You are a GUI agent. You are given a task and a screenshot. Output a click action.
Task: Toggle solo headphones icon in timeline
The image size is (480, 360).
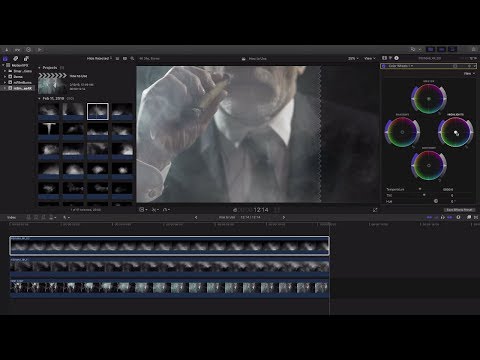coord(443,217)
